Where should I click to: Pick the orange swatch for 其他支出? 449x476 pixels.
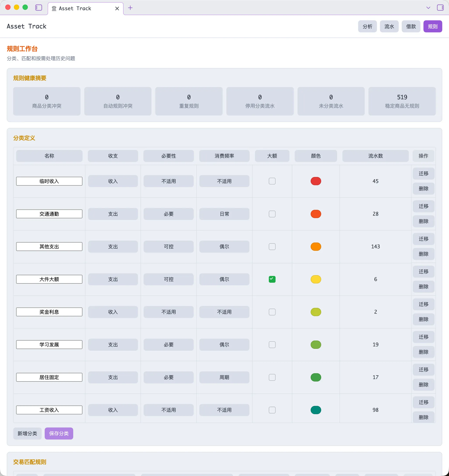[316, 246]
